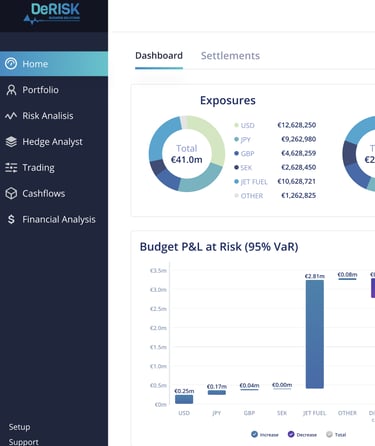Click the €2,628,450 SEK exposure value
The image size is (375, 446).
point(299,167)
